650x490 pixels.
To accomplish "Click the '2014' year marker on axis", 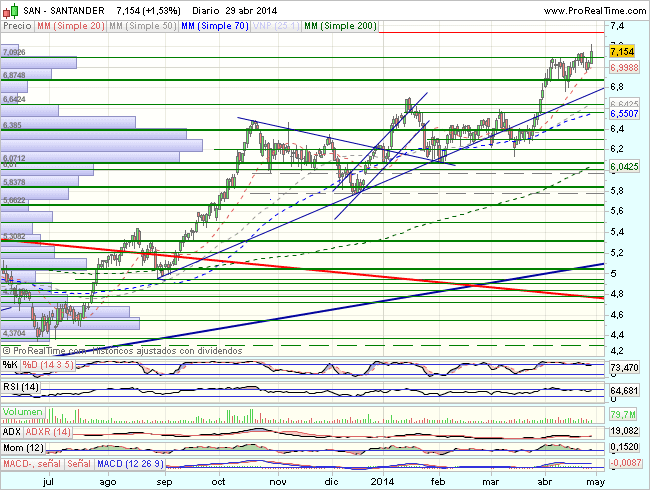I will point(383,482).
